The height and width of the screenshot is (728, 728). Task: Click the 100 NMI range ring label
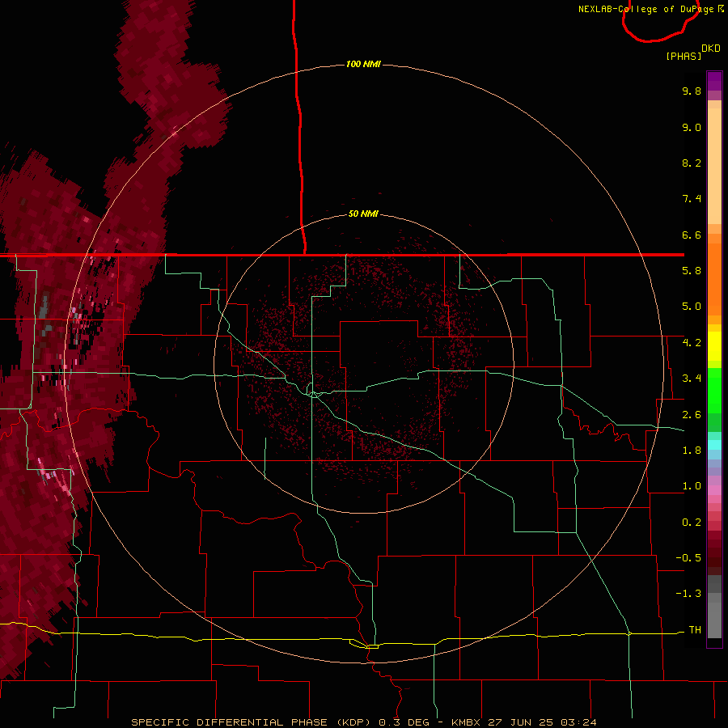click(363, 64)
